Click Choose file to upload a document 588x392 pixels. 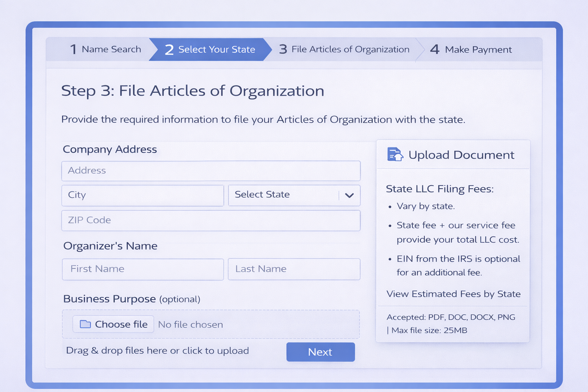[113, 324]
